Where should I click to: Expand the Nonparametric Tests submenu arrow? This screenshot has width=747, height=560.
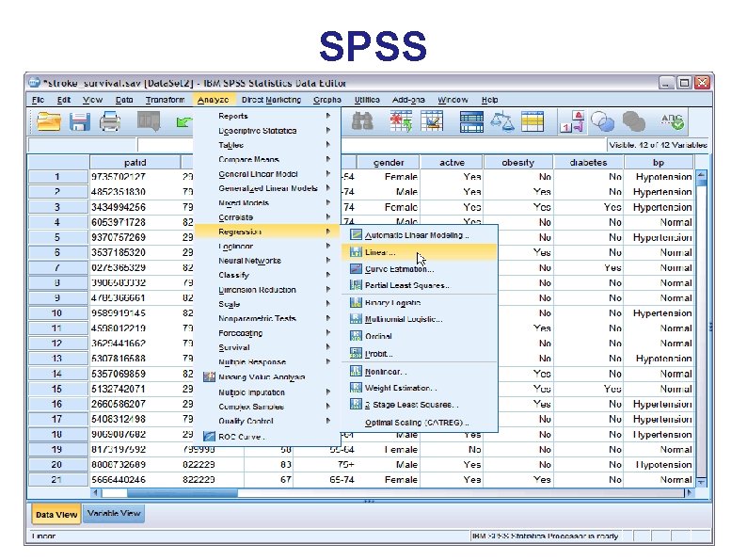tap(328, 318)
